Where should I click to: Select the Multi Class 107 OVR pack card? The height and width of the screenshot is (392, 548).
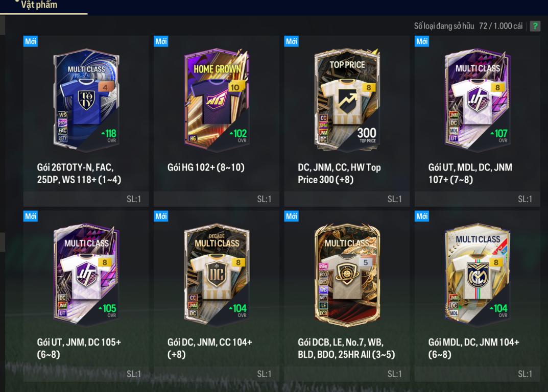pos(478,100)
